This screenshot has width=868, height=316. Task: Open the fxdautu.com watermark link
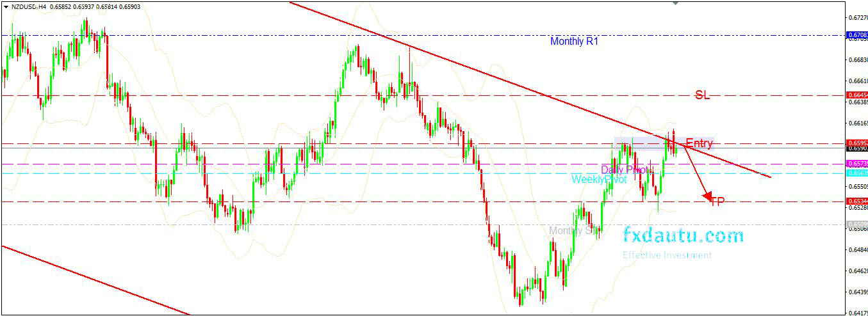pos(683,236)
